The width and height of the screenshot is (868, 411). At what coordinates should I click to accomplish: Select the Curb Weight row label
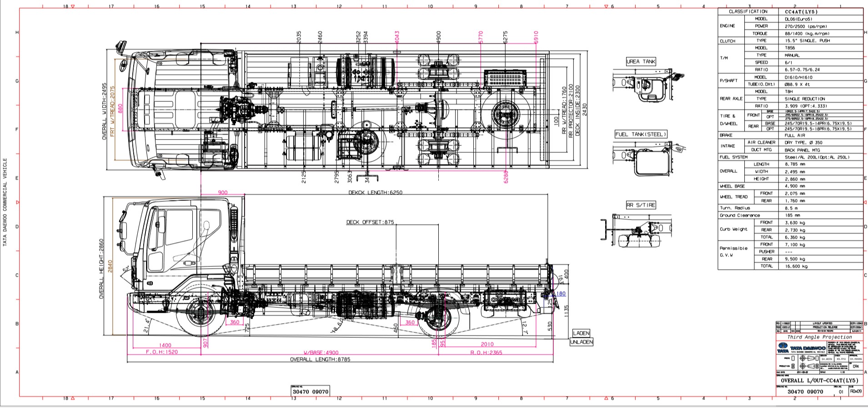coord(733,230)
